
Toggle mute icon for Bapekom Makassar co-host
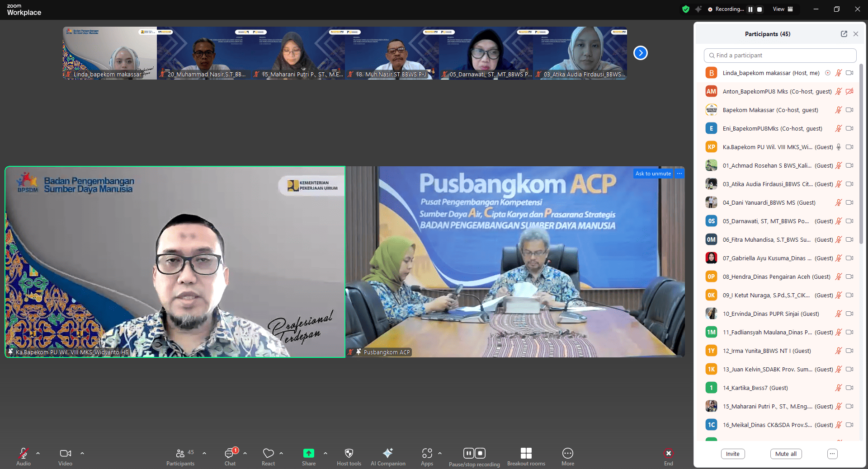[x=838, y=110]
